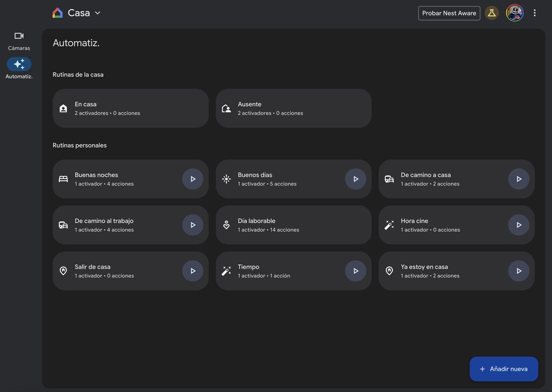Open the labs flask icon
This screenshot has width=552, height=392.
[491, 13]
